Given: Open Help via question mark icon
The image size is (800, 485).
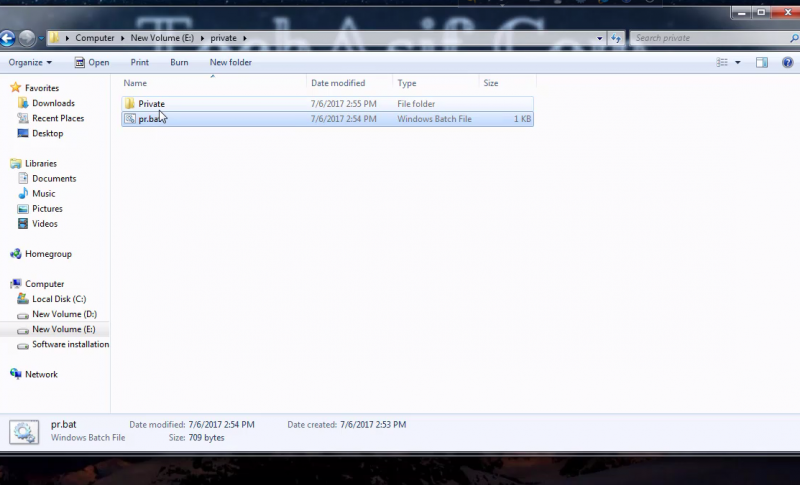Looking at the screenshot, I should [787, 62].
